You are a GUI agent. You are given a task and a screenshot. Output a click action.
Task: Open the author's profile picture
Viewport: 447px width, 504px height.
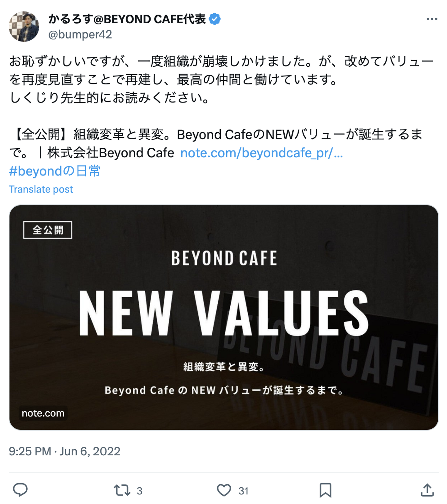click(24, 27)
